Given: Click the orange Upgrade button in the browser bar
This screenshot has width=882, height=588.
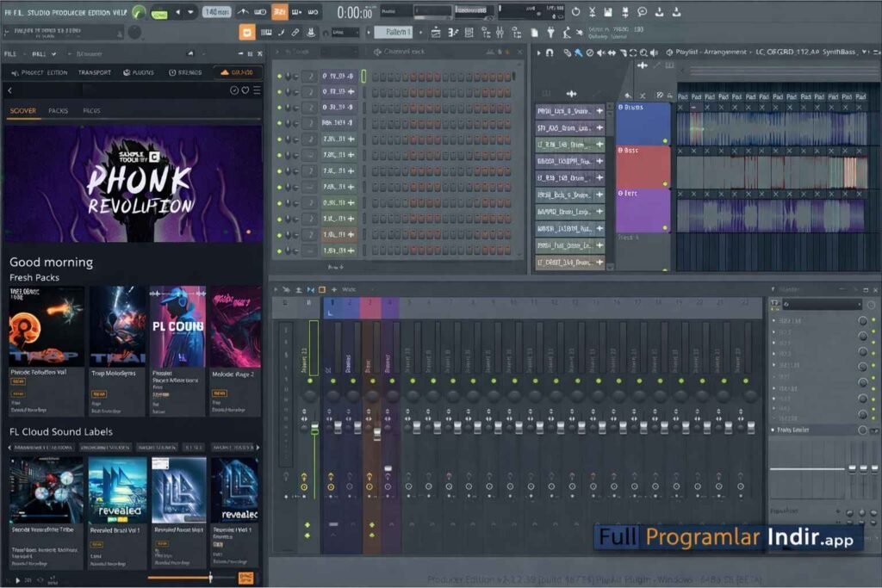Looking at the screenshot, I should point(242,73).
